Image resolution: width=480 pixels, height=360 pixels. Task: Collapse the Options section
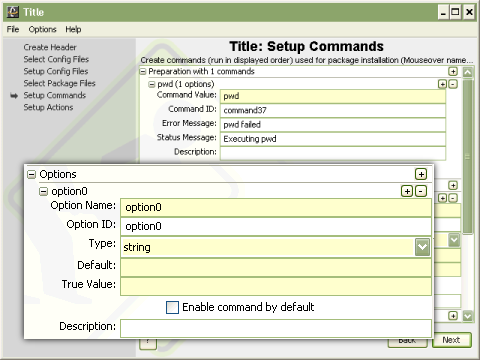pos(31,174)
